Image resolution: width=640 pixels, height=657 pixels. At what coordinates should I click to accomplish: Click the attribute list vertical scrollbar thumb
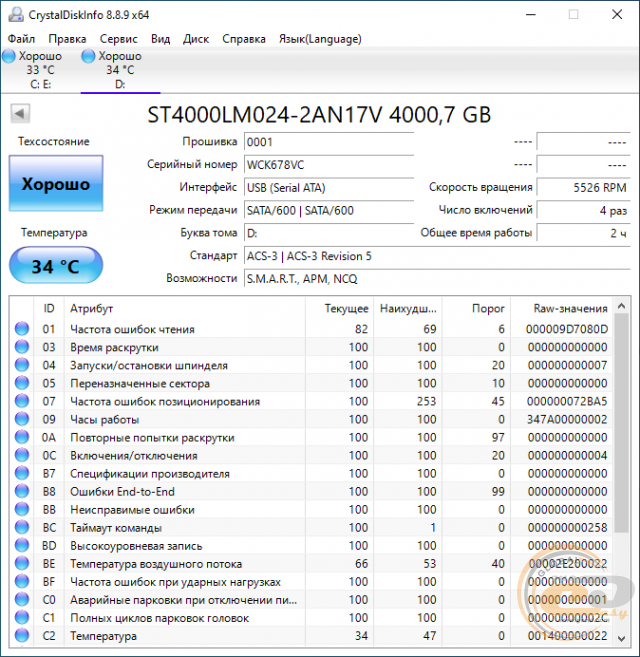622,423
